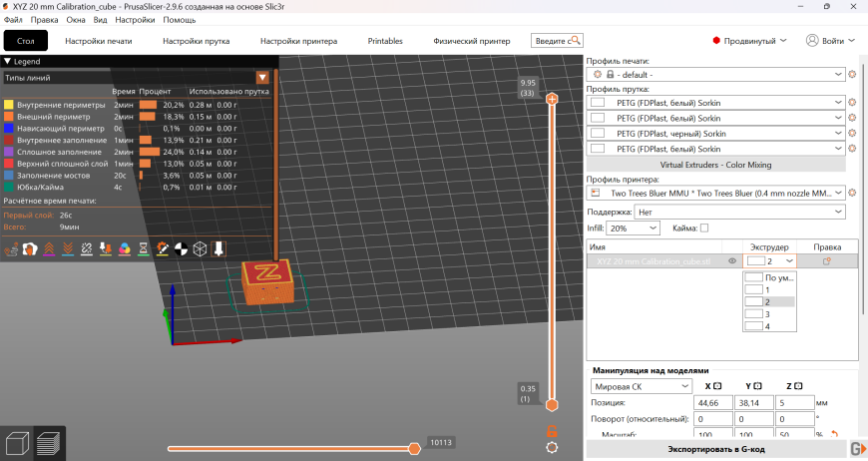This screenshot has width=868, height=461.
Task: Open printer profile settings gear icon
Action: (x=852, y=193)
